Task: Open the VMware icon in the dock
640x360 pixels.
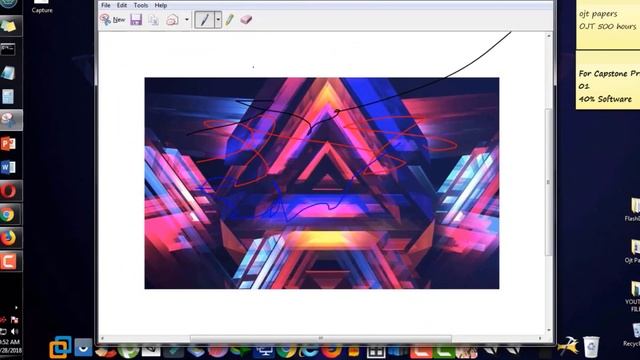Action: pos(60,347)
